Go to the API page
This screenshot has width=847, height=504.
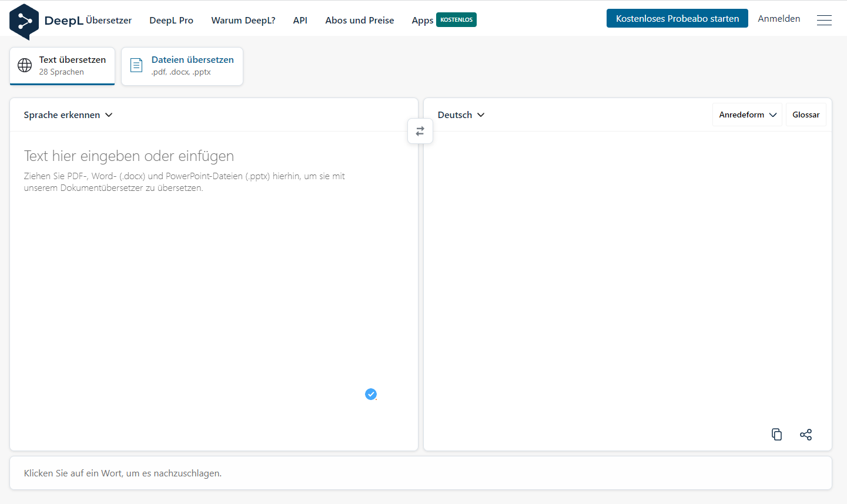[x=300, y=20]
